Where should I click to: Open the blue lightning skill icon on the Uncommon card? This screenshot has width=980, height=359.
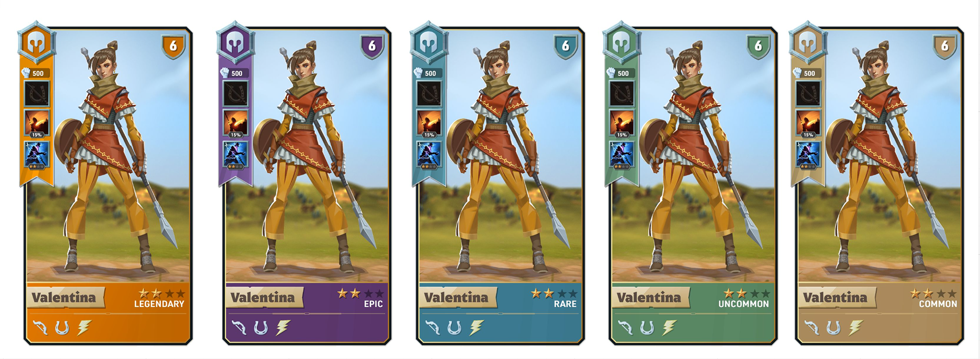click(622, 155)
